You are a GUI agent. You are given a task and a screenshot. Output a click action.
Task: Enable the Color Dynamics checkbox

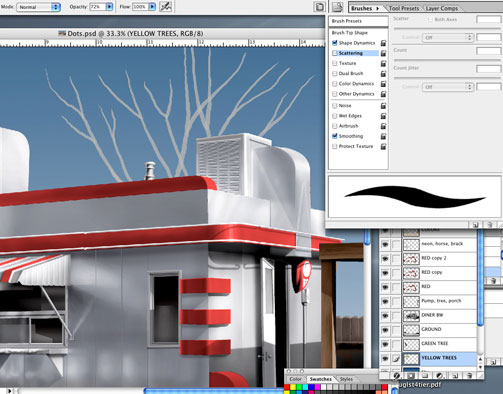[x=335, y=84]
